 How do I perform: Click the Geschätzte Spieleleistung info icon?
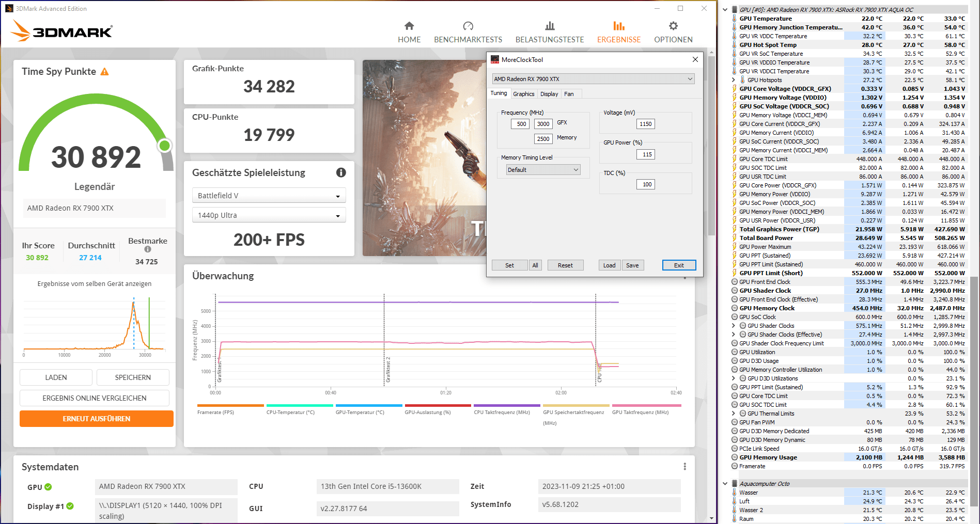click(x=341, y=172)
